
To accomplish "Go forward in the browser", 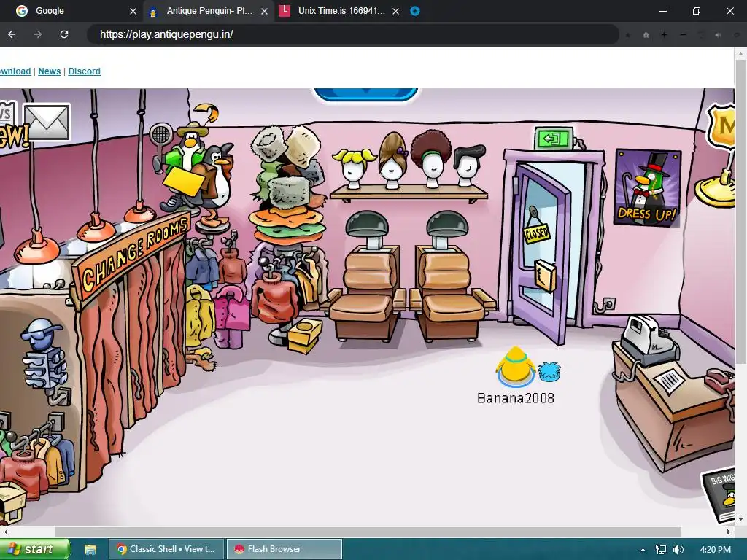I will pyautogui.click(x=38, y=34).
